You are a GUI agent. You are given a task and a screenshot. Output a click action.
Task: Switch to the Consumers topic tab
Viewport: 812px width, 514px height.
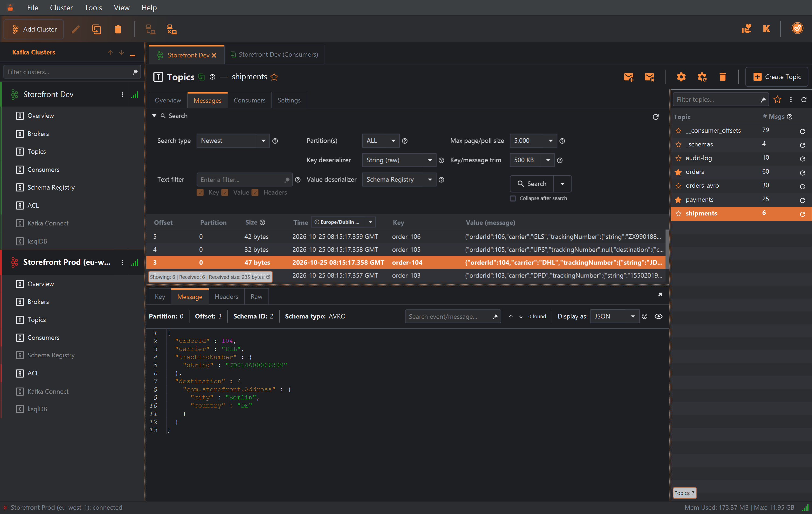coord(249,100)
